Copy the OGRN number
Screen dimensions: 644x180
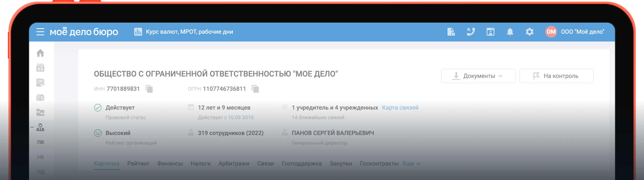(255, 89)
